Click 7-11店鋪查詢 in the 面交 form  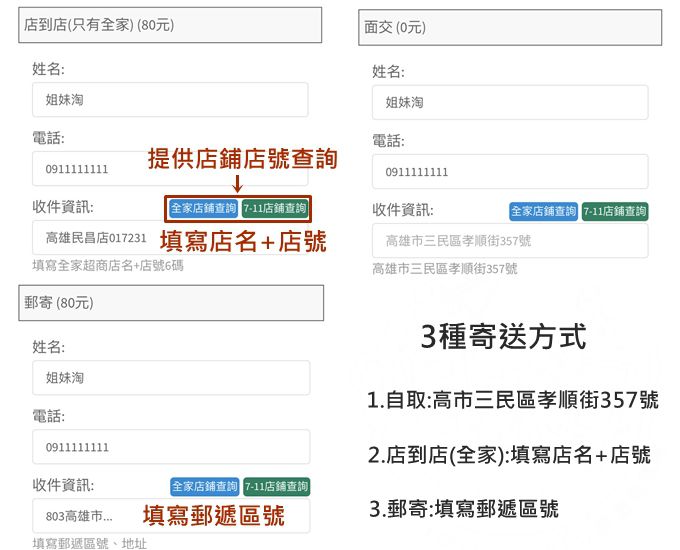(615, 211)
